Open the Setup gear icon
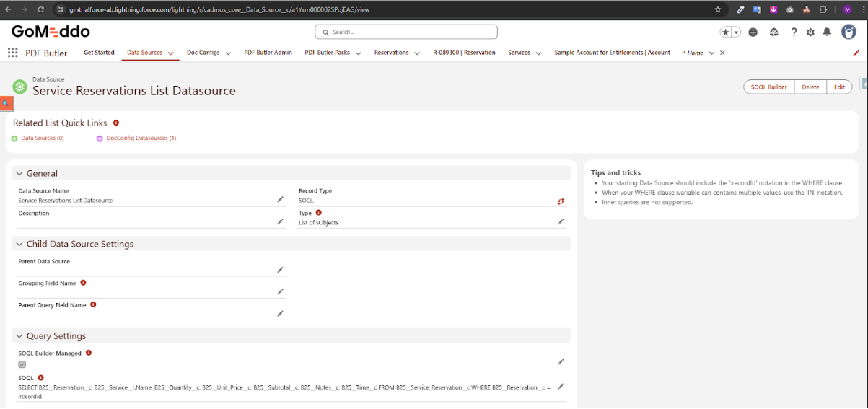Screen dimensions: 868x409 (x=810, y=32)
